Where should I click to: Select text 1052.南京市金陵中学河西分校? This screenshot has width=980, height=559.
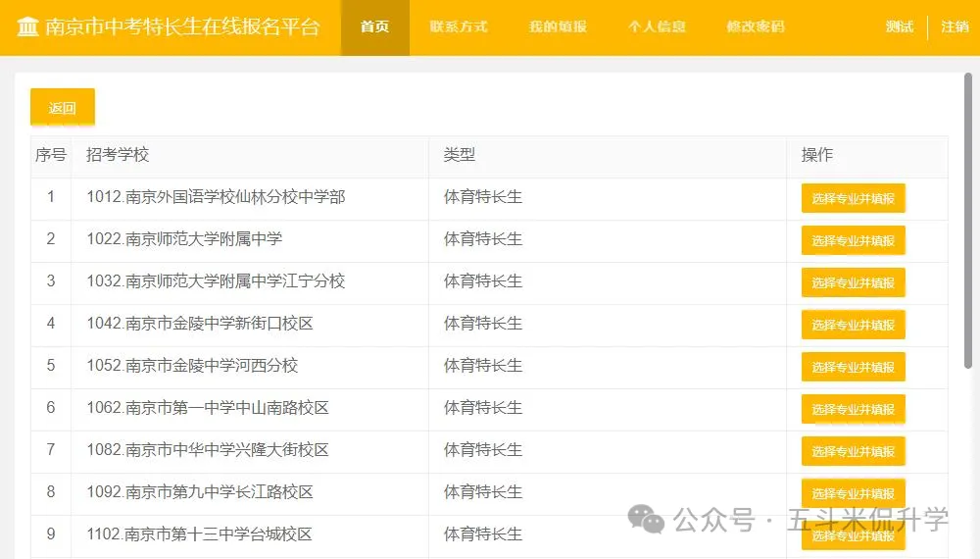click(x=192, y=365)
